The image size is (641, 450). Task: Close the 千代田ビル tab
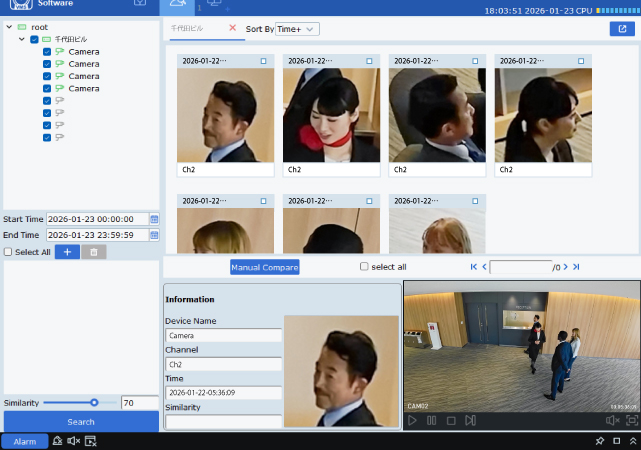(x=233, y=28)
